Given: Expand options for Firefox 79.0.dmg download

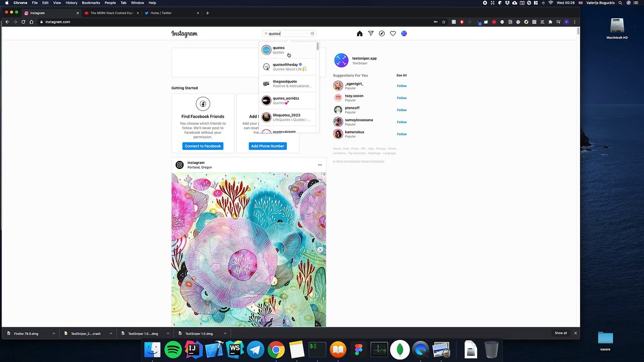Looking at the screenshot, I should [54, 333].
